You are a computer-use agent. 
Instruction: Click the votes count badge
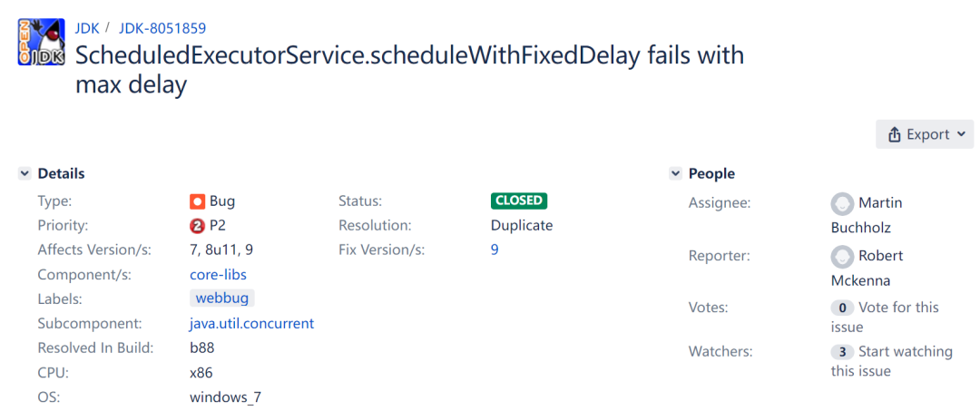point(842,308)
